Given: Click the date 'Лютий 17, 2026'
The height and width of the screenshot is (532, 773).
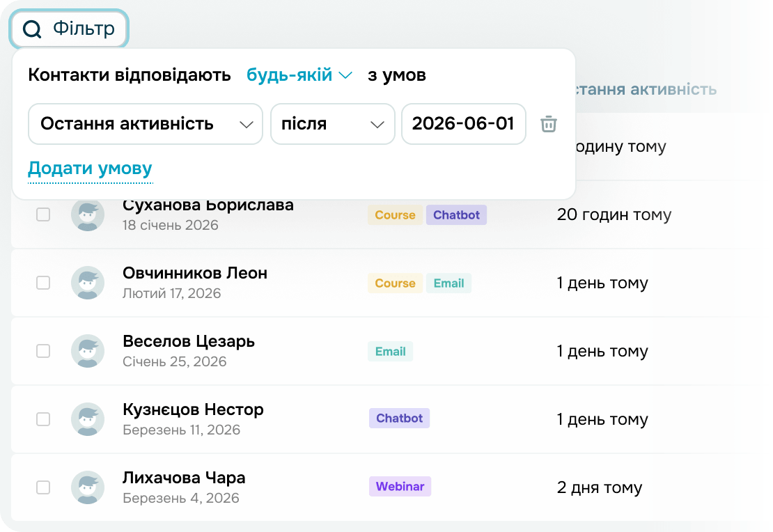Looking at the screenshot, I should (171, 293).
